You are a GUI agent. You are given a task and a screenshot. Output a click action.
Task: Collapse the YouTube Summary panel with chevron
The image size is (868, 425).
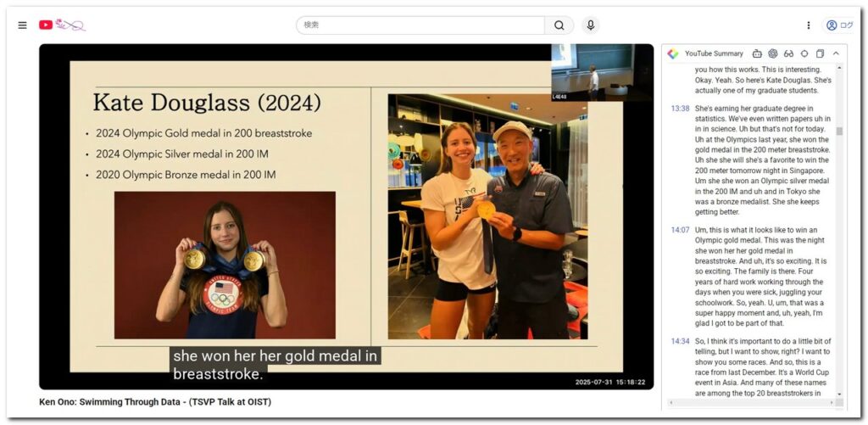[x=836, y=53]
